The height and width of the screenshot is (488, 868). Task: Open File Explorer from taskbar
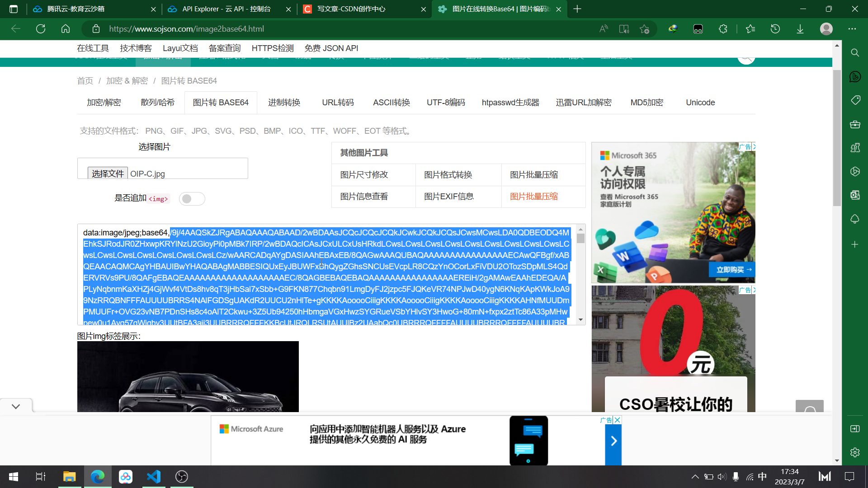coord(69,477)
